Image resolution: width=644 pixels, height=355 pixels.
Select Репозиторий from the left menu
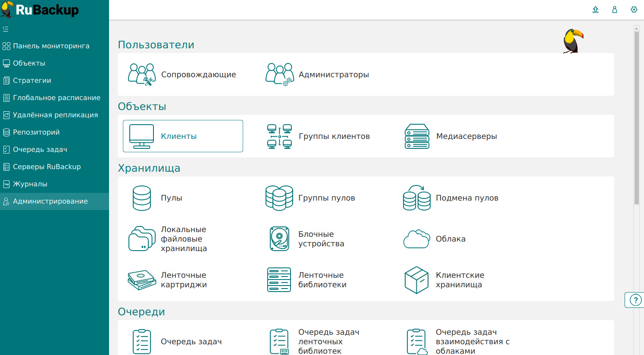36,132
